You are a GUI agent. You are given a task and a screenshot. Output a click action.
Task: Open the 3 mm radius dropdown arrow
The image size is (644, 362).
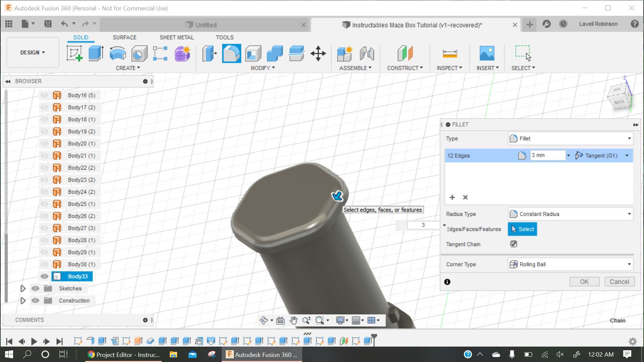(x=569, y=156)
